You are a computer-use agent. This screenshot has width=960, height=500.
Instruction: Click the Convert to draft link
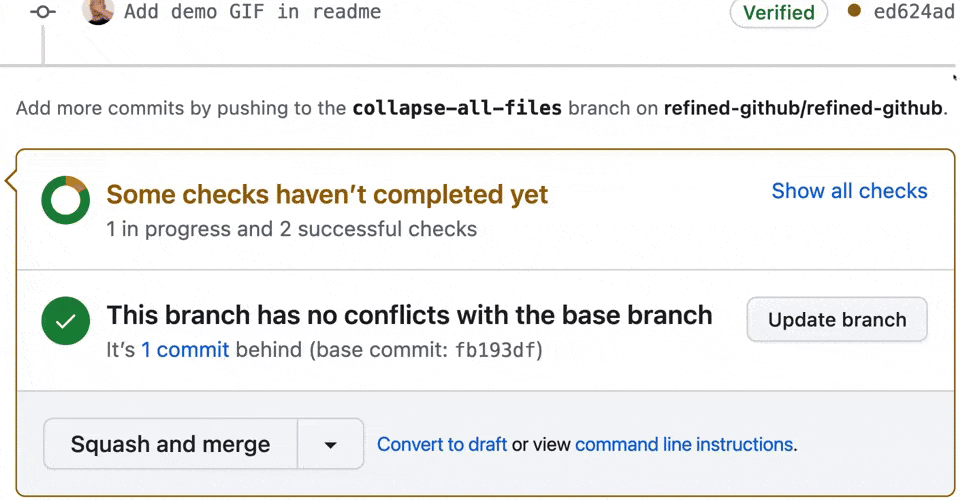(x=442, y=444)
